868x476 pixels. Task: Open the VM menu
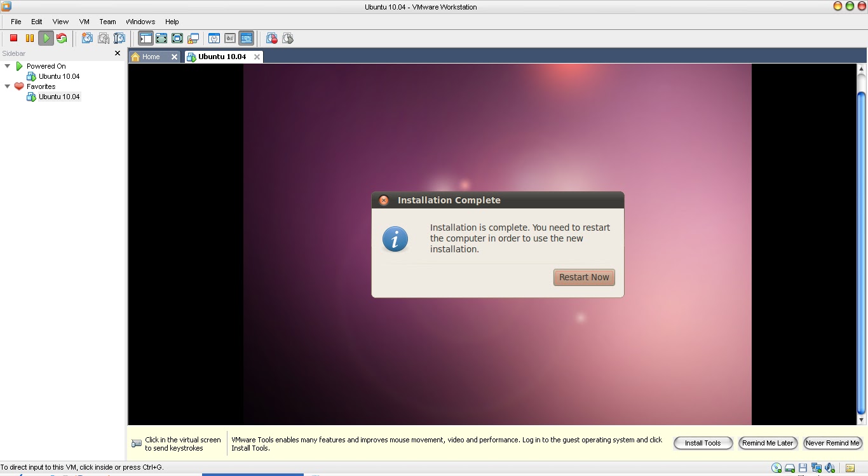(84, 22)
